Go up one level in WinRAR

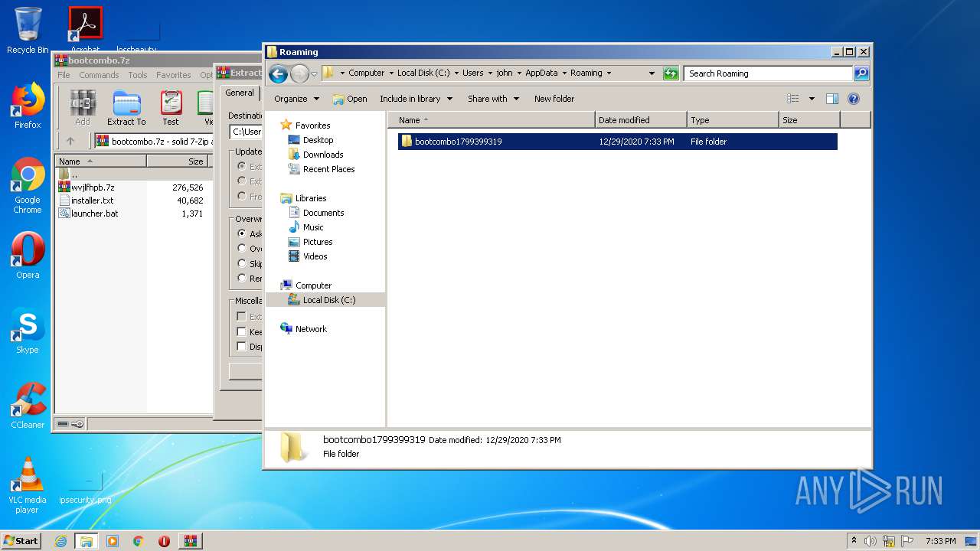click(70, 141)
